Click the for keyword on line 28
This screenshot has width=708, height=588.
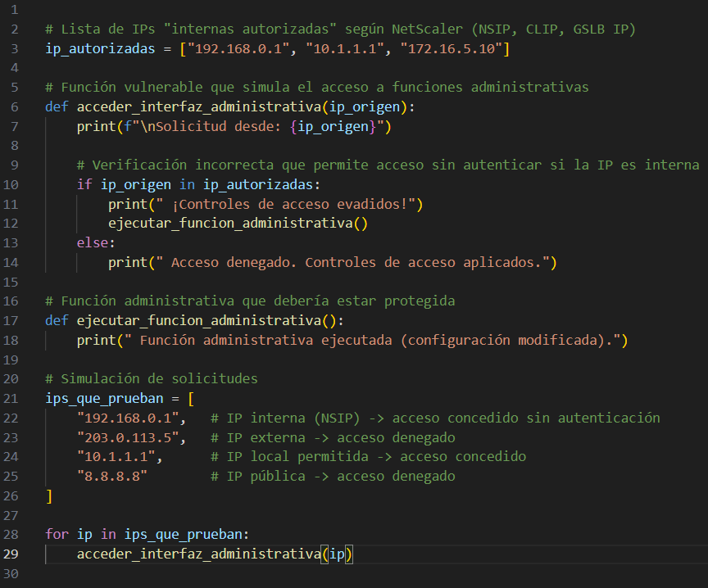tap(57, 534)
